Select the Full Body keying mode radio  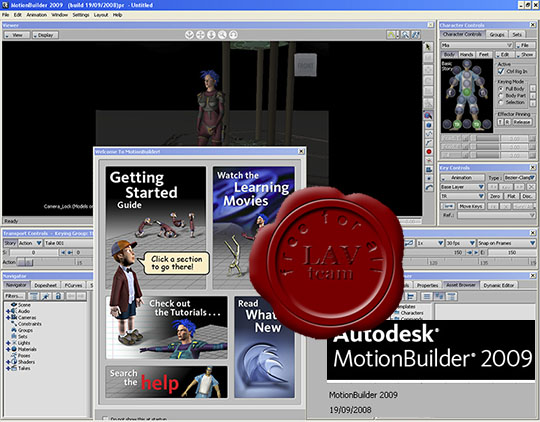tap(501, 89)
